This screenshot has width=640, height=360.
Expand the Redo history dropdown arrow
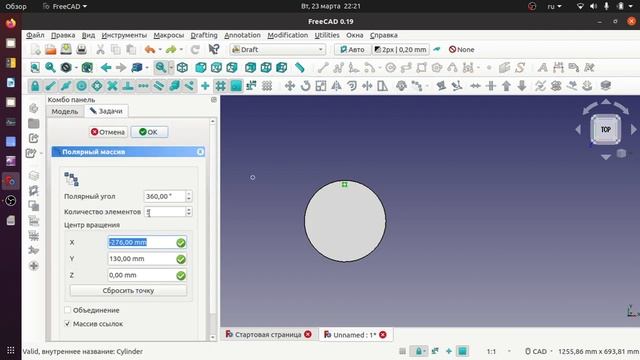(x=181, y=50)
